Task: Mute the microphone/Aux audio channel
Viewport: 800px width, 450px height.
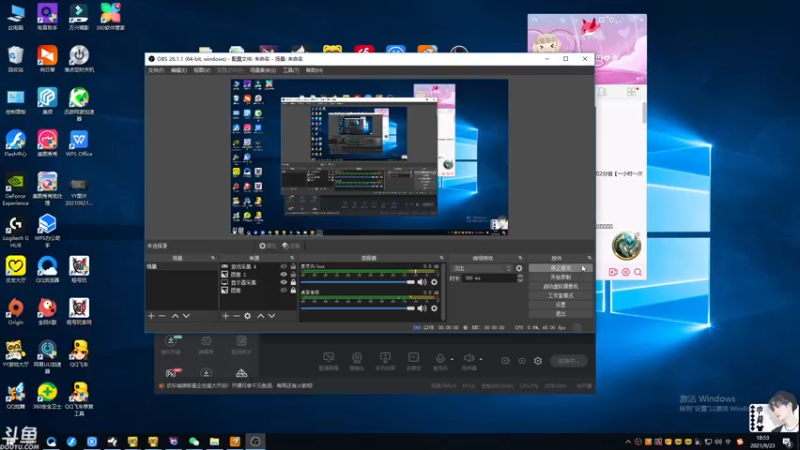Action: click(421, 282)
